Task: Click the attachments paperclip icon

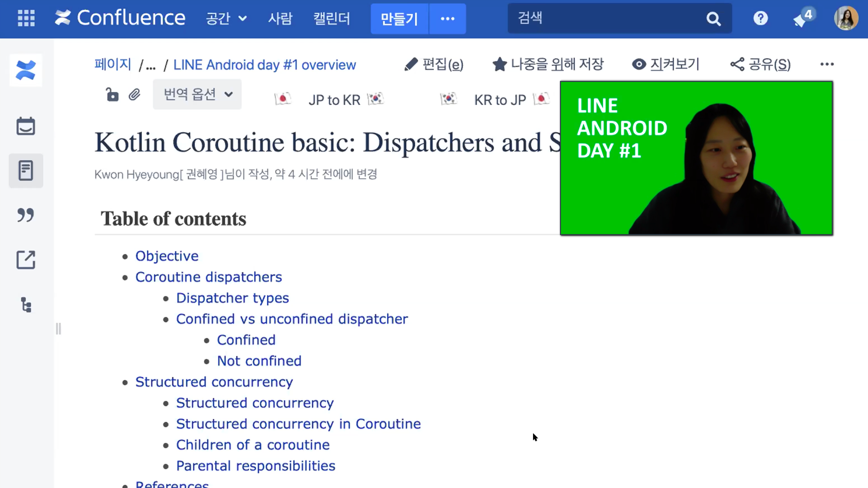Action: coord(134,95)
